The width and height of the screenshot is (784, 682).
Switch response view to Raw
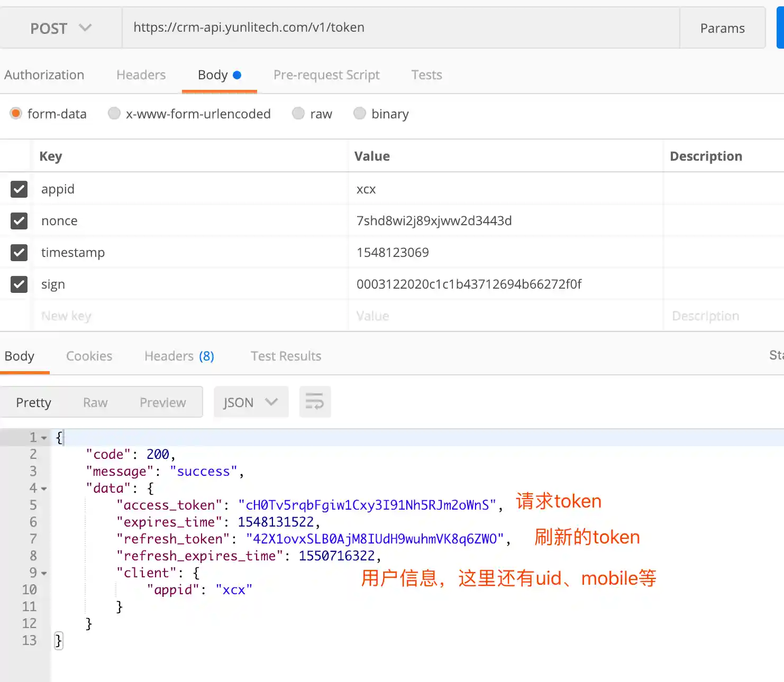pyautogui.click(x=95, y=402)
